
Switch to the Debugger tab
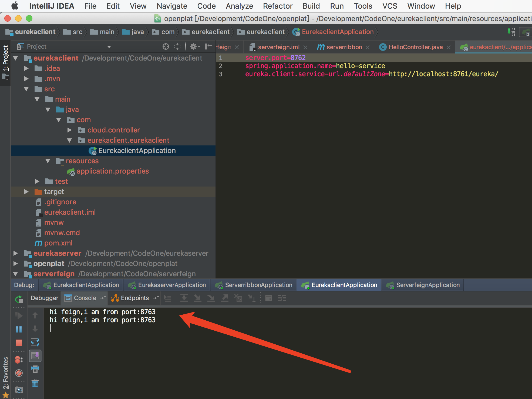(45, 298)
